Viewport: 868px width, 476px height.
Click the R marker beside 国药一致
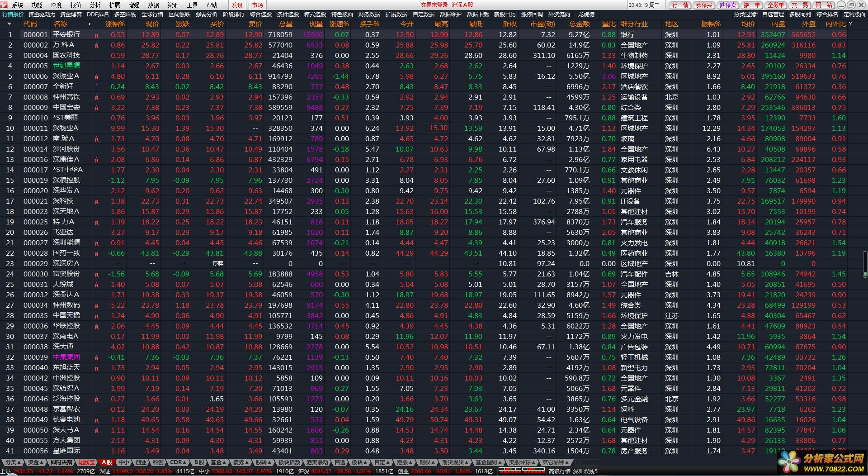tap(97, 254)
